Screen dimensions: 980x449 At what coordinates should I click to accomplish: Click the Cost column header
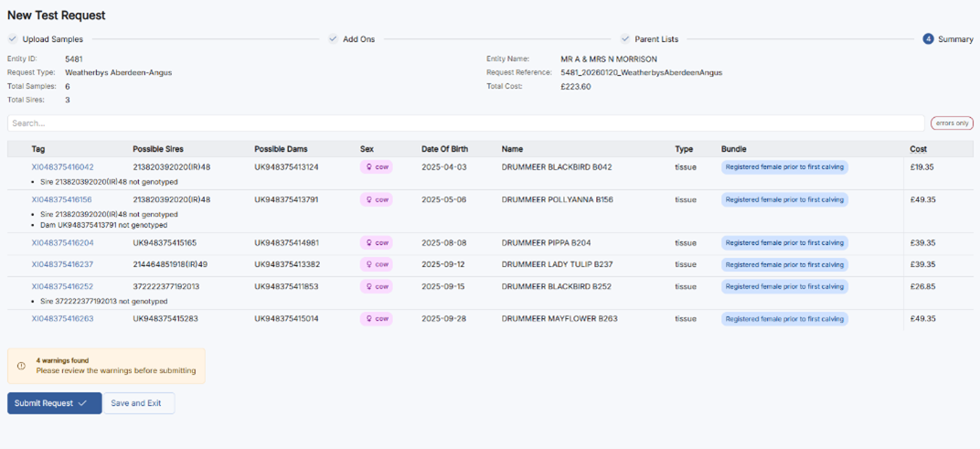coord(918,149)
